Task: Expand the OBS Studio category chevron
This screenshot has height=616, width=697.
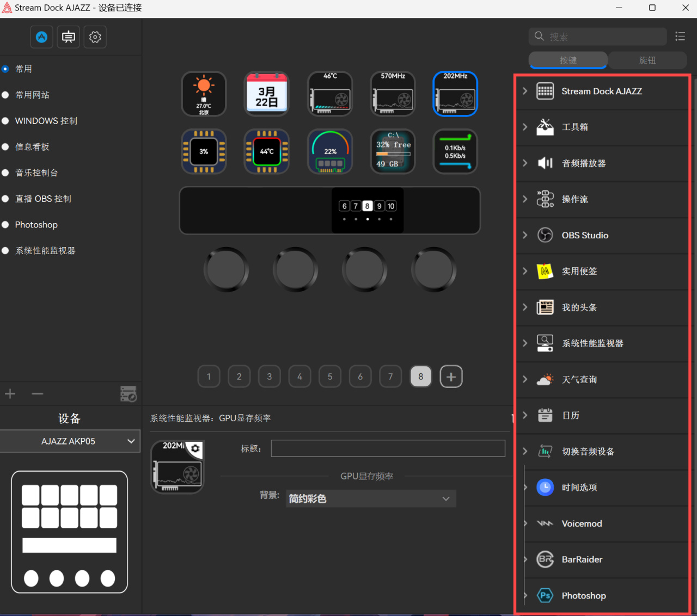Action: pyautogui.click(x=525, y=235)
